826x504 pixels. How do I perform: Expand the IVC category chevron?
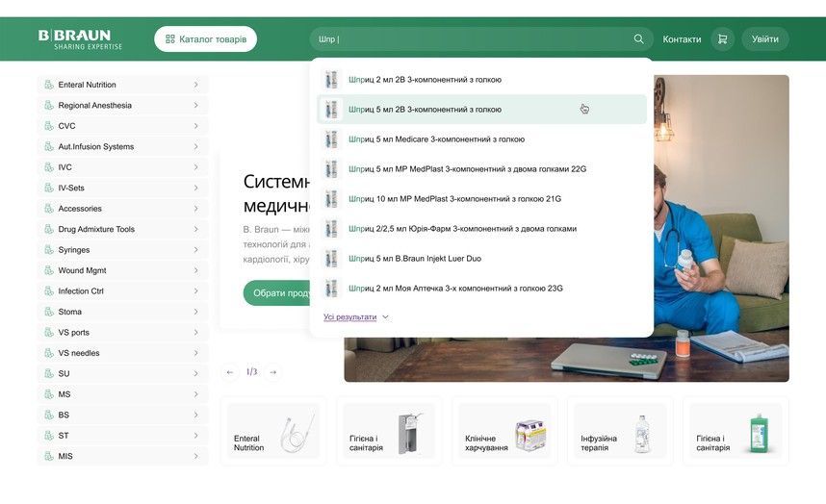[195, 167]
